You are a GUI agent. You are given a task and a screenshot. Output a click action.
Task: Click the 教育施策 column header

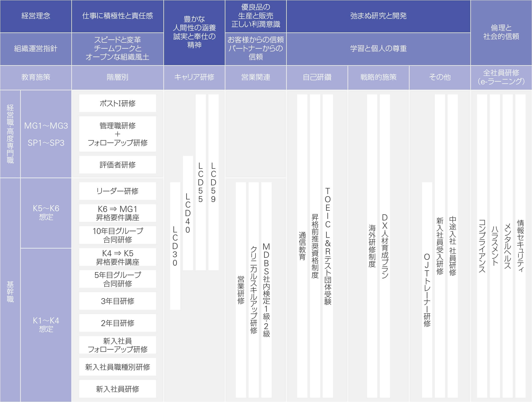point(36,77)
